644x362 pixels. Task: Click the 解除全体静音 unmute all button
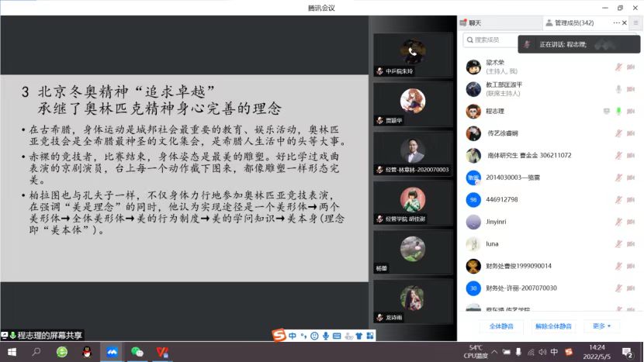coord(553,326)
